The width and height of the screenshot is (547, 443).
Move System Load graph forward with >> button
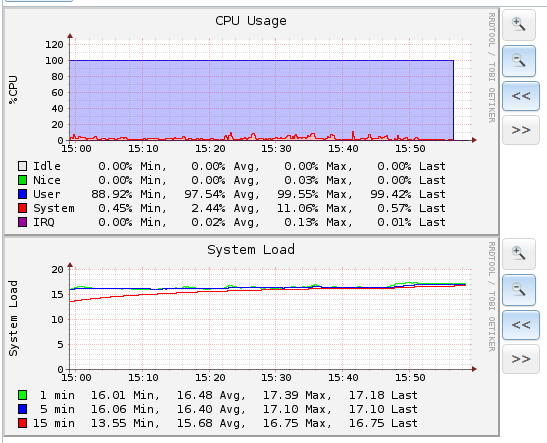(521, 359)
